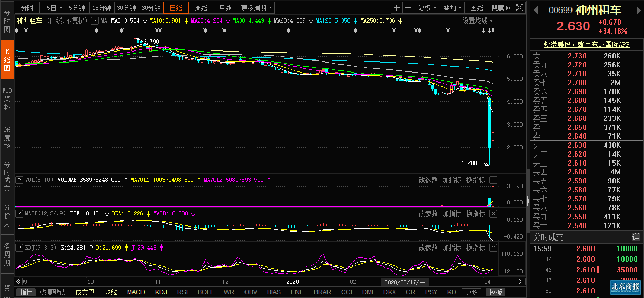Viewport: 644px width, 298px height.
Task: Jump to latest data with the bottom-right double-arrow
Action: point(522,282)
